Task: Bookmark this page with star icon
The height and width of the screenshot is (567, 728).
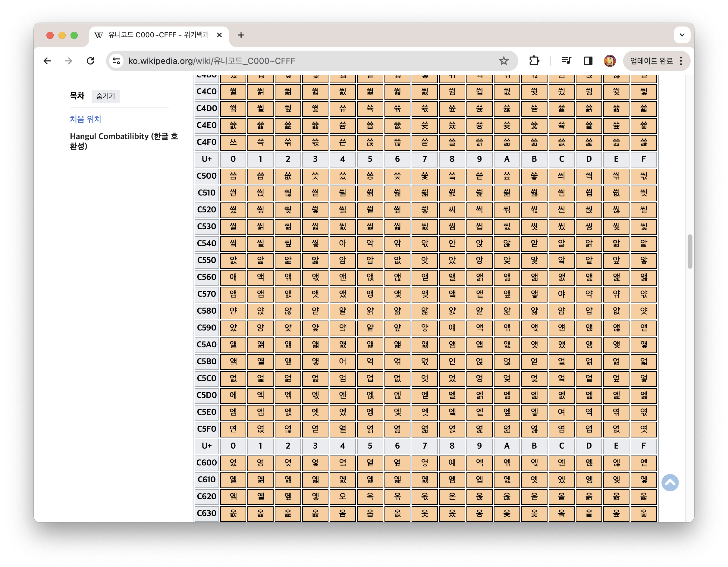Action: click(503, 61)
